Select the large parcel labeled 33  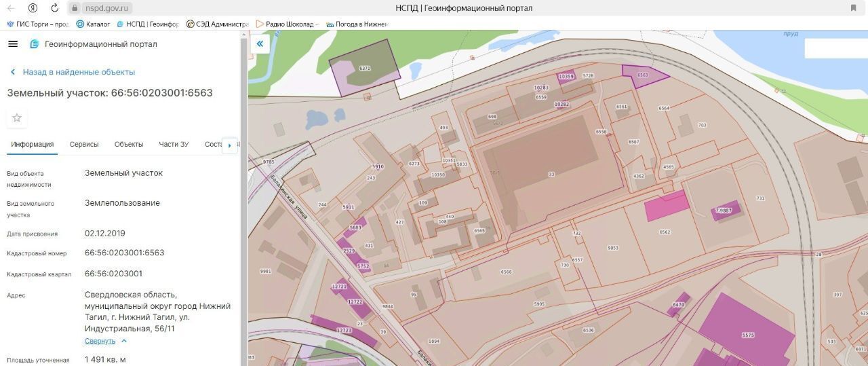(x=551, y=175)
